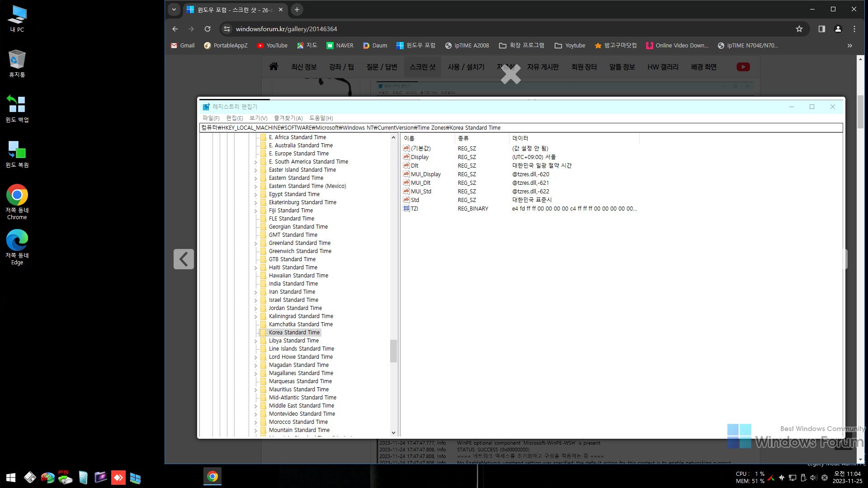The width and height of the screenshot is (868, 488).
Task: Open the ipTIME A2008 bookmark
Action: pyautogui.click(x=467, y=46)
